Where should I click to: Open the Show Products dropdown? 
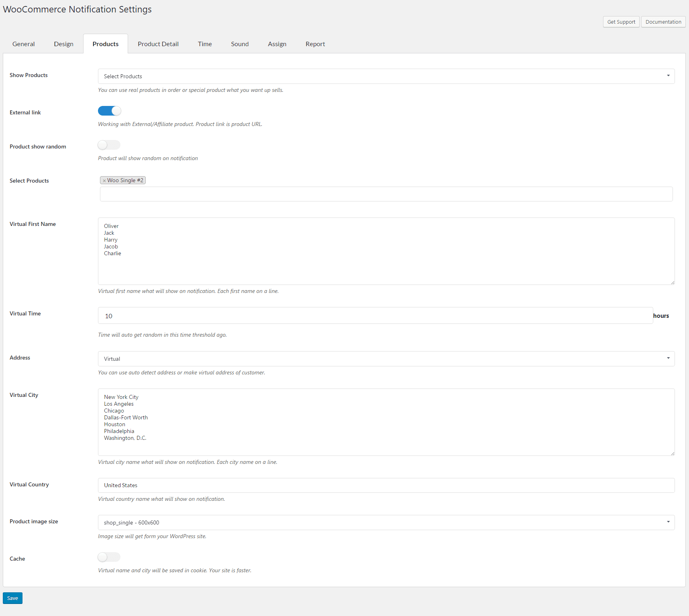pos(385,76)
